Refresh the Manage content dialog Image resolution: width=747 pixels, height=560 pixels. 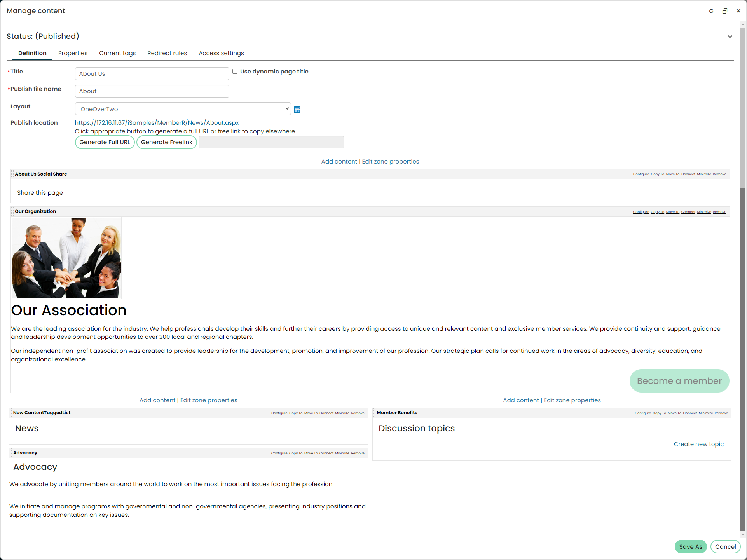(x=711, y=11)
